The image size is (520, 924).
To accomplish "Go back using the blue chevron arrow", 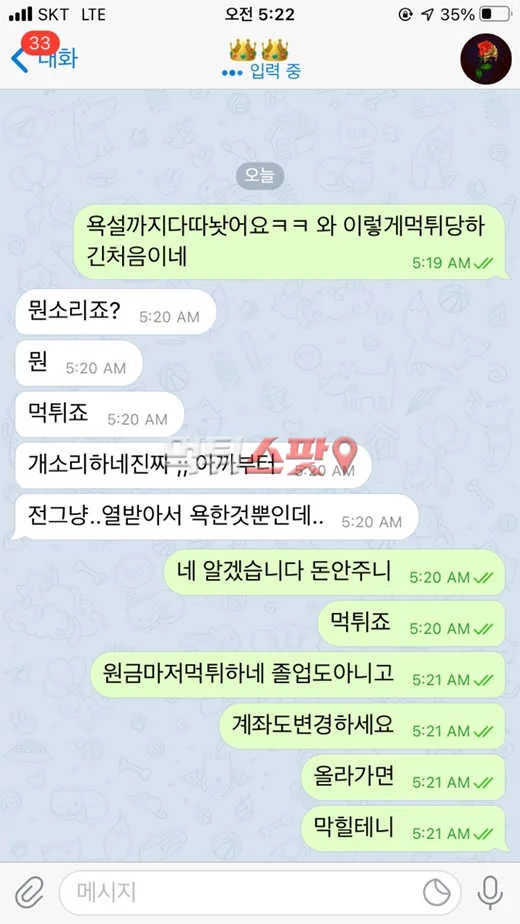I will (18, 60).
